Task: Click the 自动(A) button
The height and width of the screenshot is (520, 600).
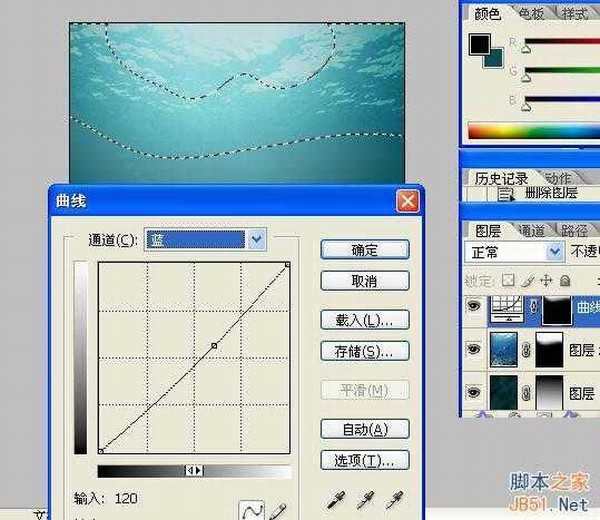Action: (x=365, y=429)
